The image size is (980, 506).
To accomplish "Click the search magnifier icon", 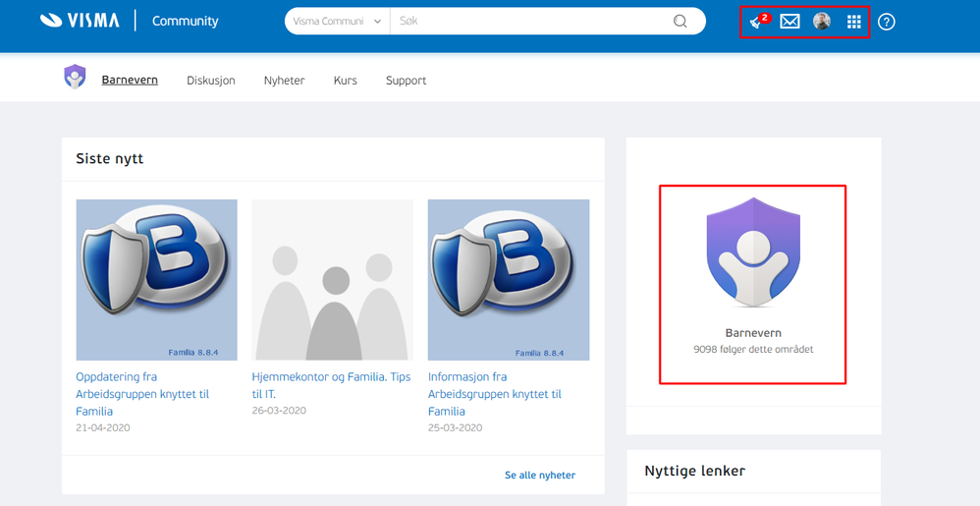I will click(x=680, y=22).
